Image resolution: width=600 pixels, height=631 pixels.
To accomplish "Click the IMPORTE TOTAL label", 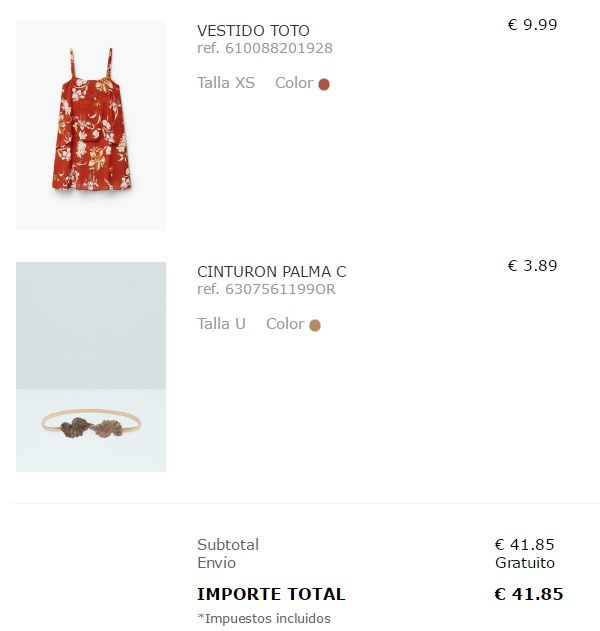I will click(271, 594).
